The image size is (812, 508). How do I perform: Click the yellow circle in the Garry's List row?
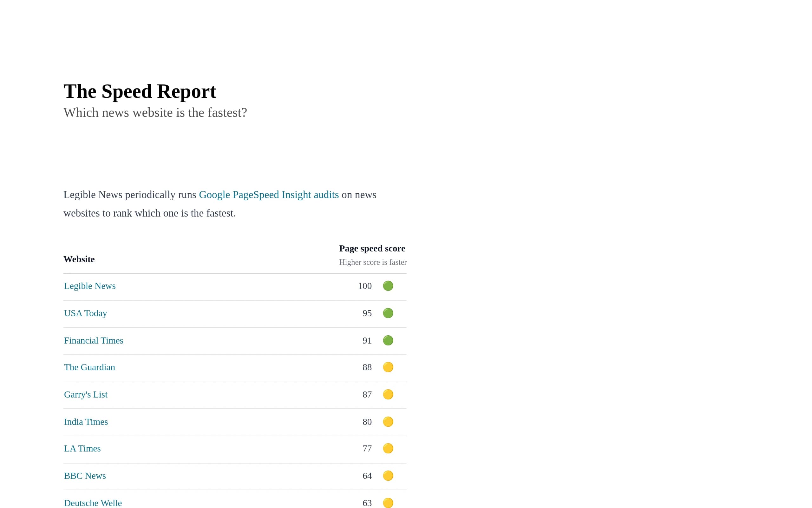388,394
